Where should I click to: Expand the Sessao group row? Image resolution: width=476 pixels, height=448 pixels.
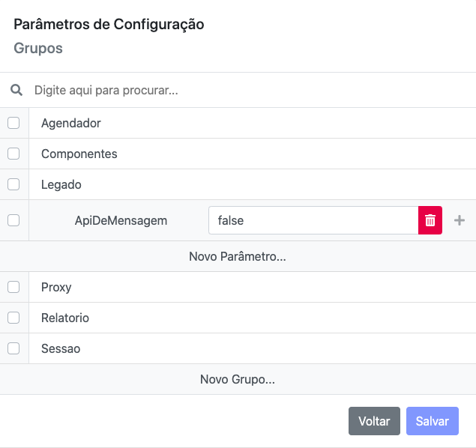coord(61,348)
